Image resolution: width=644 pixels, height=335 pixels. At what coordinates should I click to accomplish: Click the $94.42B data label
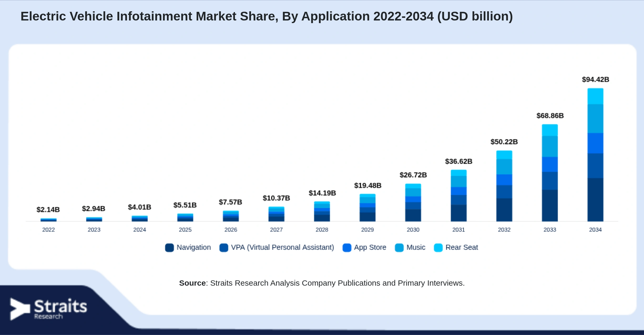595,80
